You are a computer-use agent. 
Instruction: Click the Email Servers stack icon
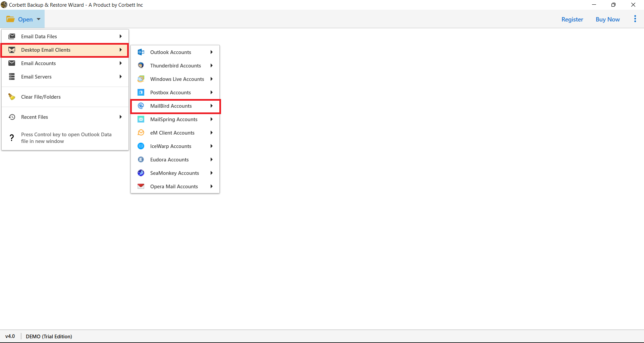(x=12, y=77)
